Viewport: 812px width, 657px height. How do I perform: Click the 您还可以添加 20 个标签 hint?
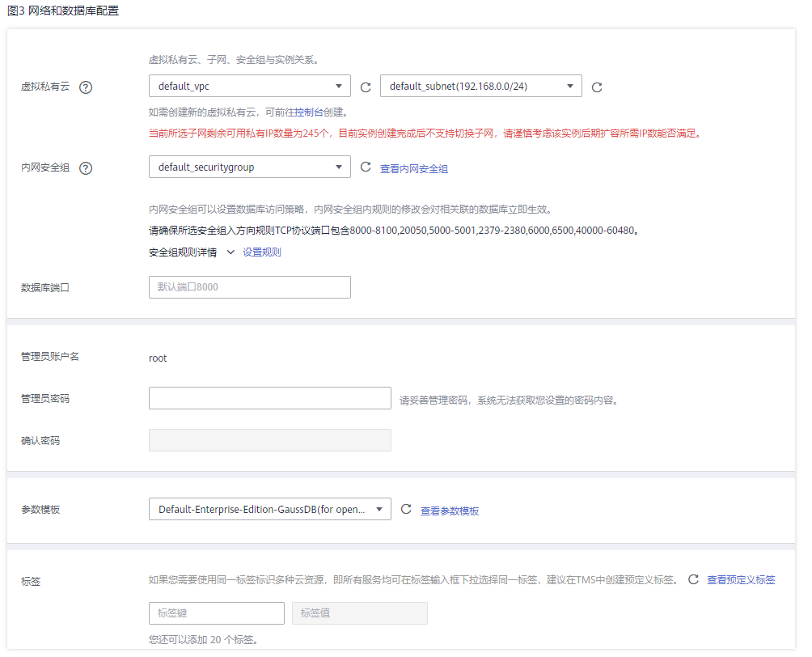(x=203, y=639)
